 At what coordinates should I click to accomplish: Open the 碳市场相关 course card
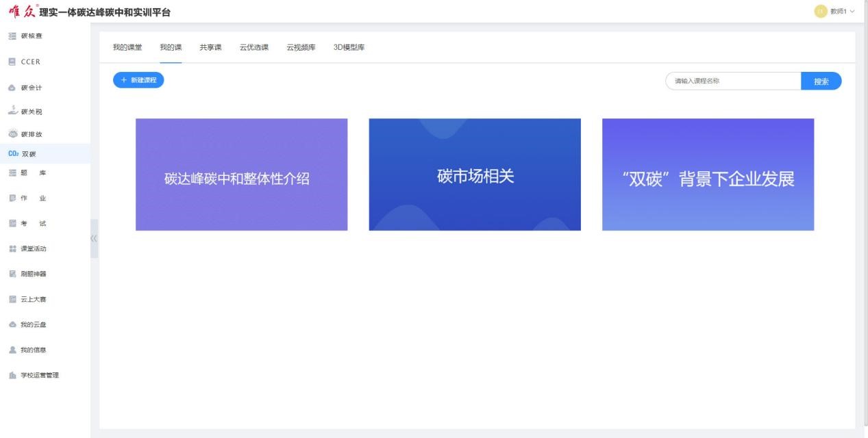475,175
